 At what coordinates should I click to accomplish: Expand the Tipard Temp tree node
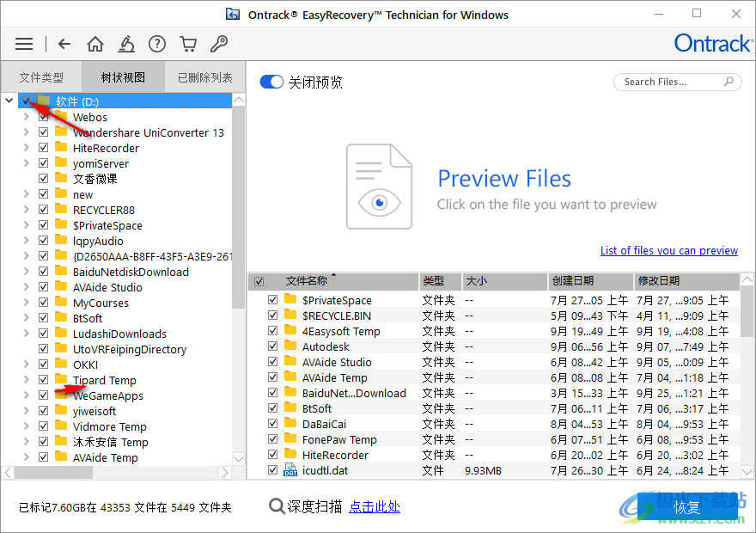tap(27, 379)
